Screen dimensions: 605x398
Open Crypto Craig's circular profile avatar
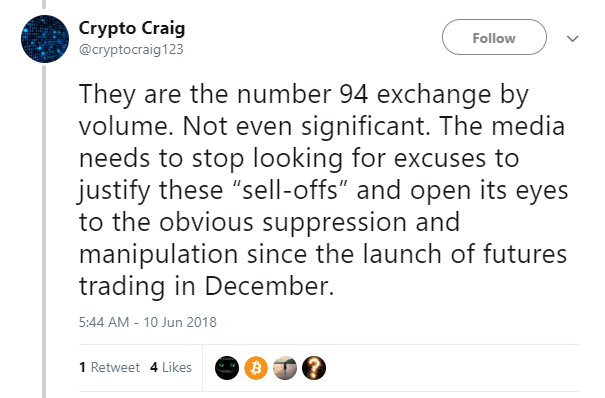pos(45,39)
